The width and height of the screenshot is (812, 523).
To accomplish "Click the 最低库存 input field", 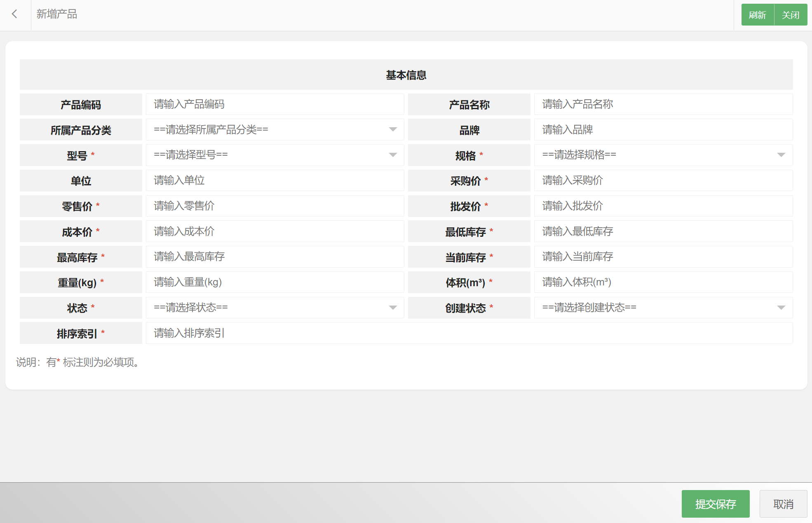I will tap(663, 231).
